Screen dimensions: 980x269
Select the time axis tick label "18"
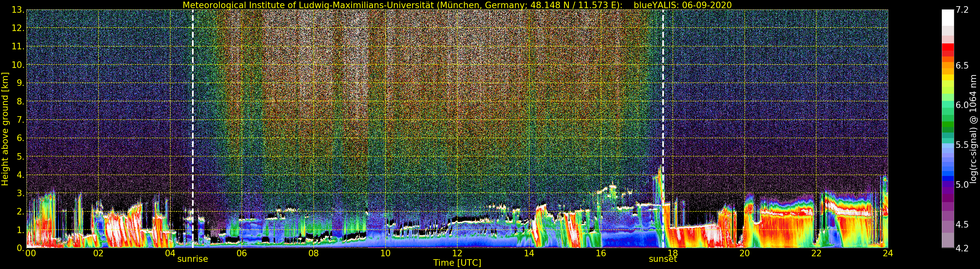[673, 253]
